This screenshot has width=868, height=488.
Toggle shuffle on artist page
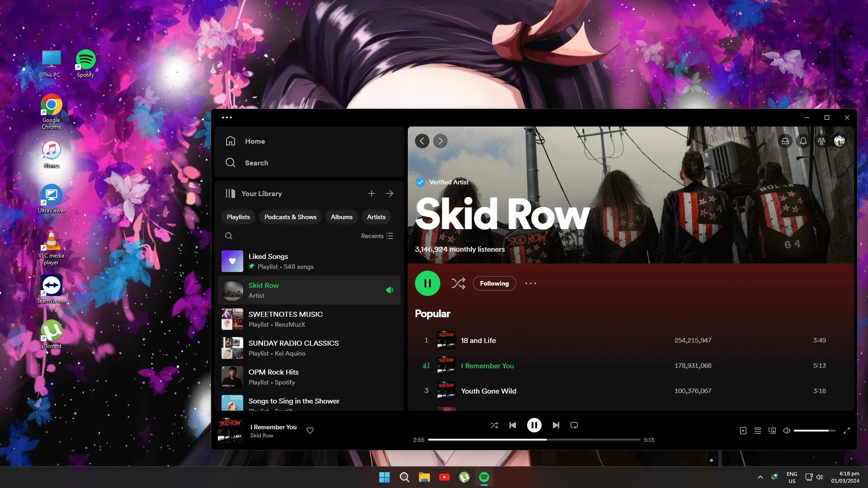pyautogui.click(x=458, y=283)
